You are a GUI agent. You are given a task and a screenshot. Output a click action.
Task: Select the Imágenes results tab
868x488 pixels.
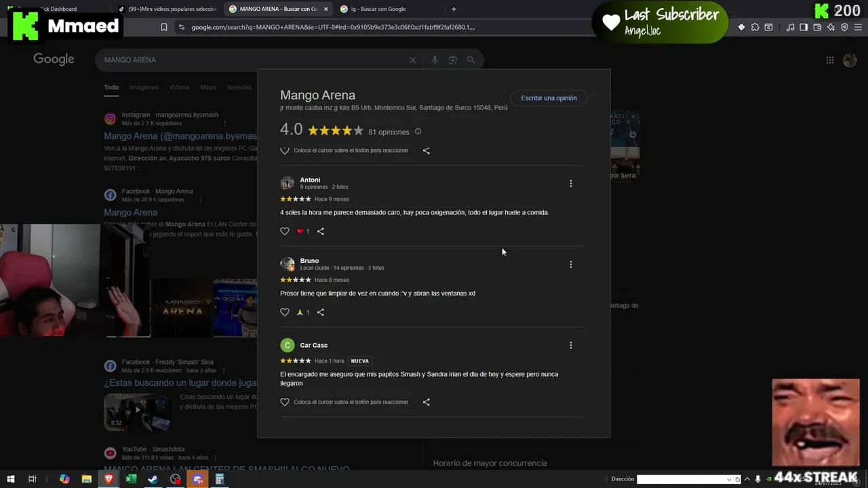coord(144,87)
